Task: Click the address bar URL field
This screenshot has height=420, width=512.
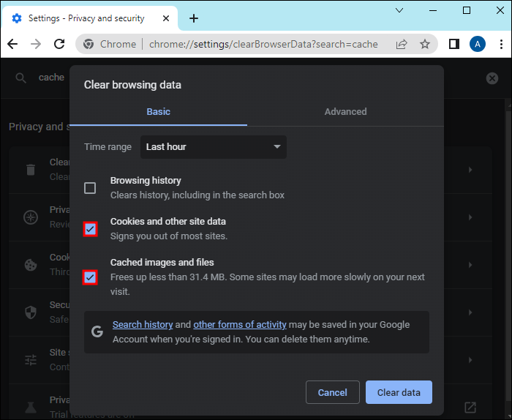Action: point(263,44)
